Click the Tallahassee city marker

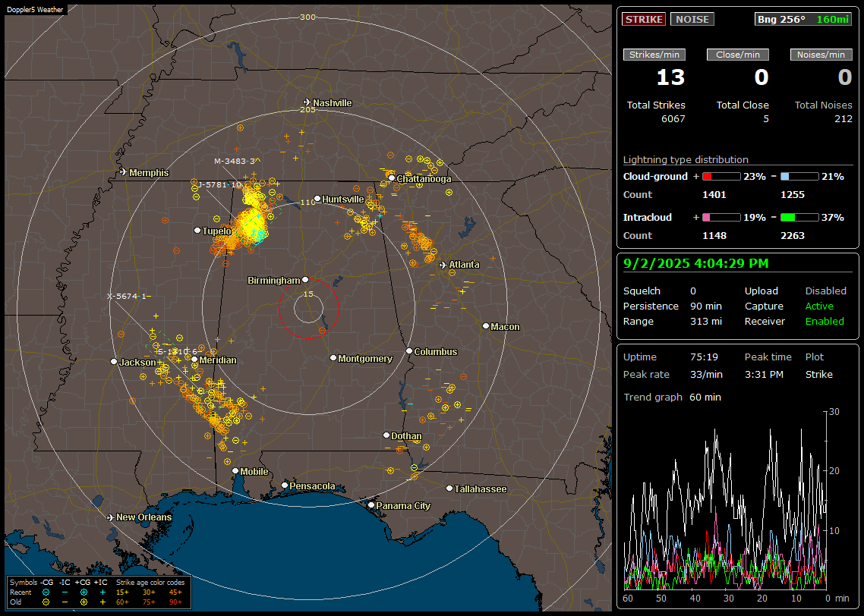[x=449, y=489]
